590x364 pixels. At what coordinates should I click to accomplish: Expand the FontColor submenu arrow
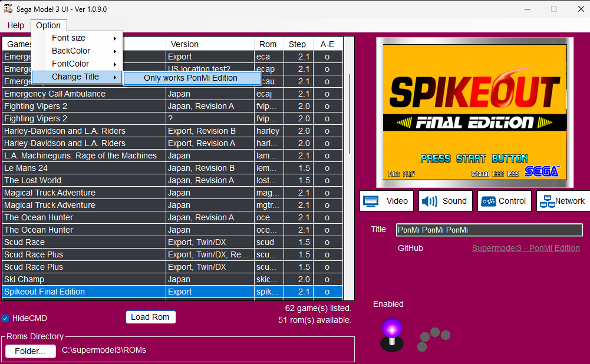(115, 64)
